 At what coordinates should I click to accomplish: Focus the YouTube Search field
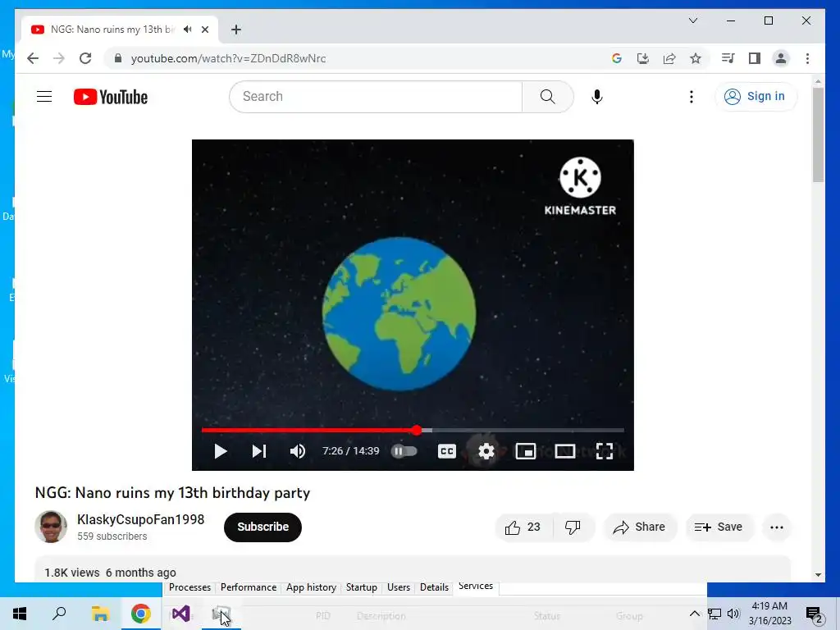click(x=376, y=97)
